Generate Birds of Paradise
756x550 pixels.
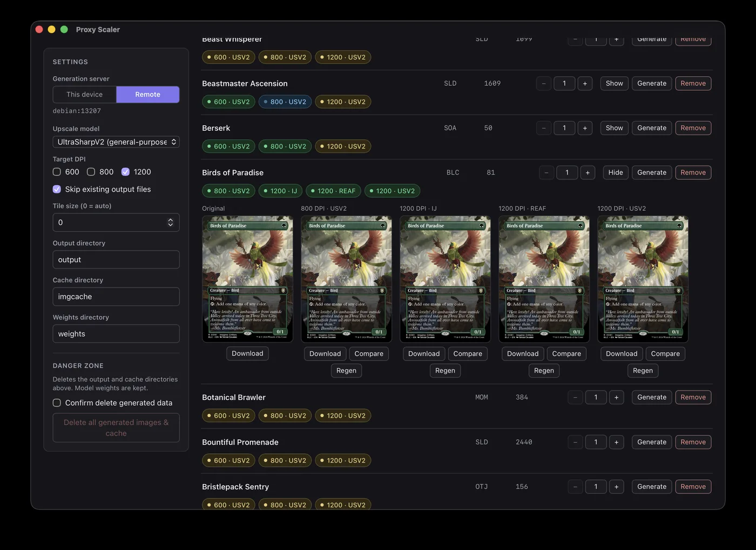652,172
